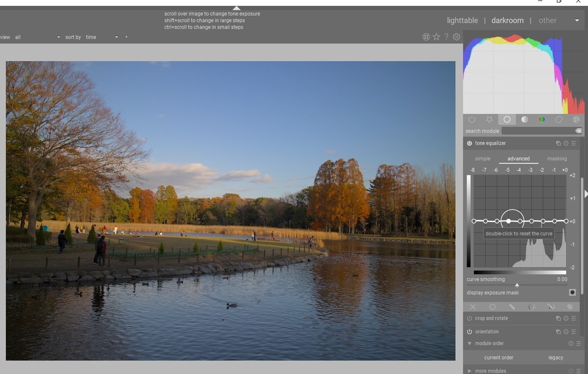Viewport: 588px width, 374px height.
Task: Open tone equalizer presets menu
Action: click(x=573, y=143)
